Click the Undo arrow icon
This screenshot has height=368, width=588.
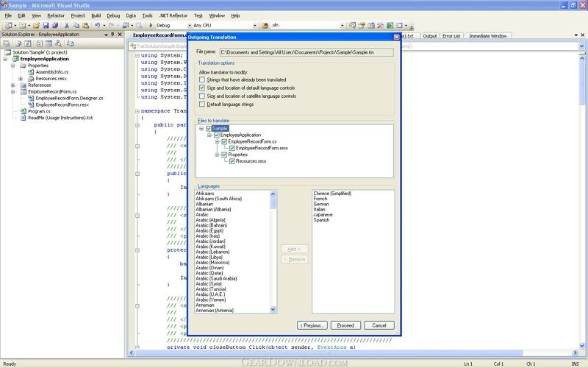98,25
